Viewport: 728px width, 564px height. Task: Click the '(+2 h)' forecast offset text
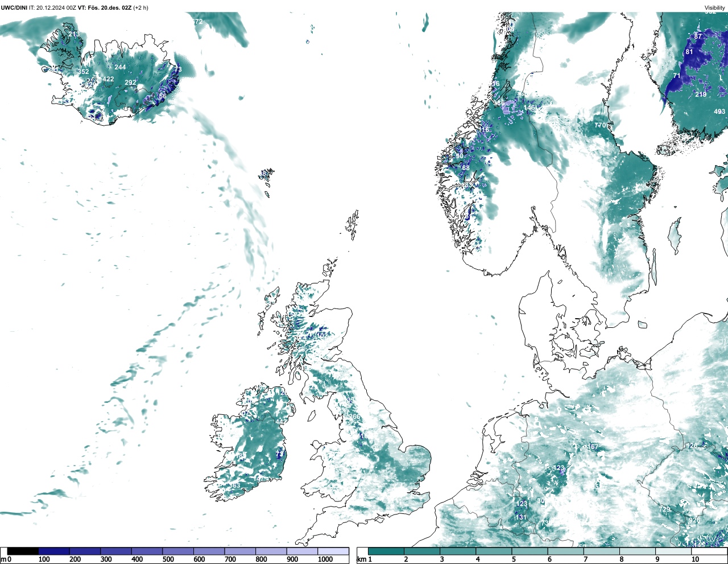(141, 8)
